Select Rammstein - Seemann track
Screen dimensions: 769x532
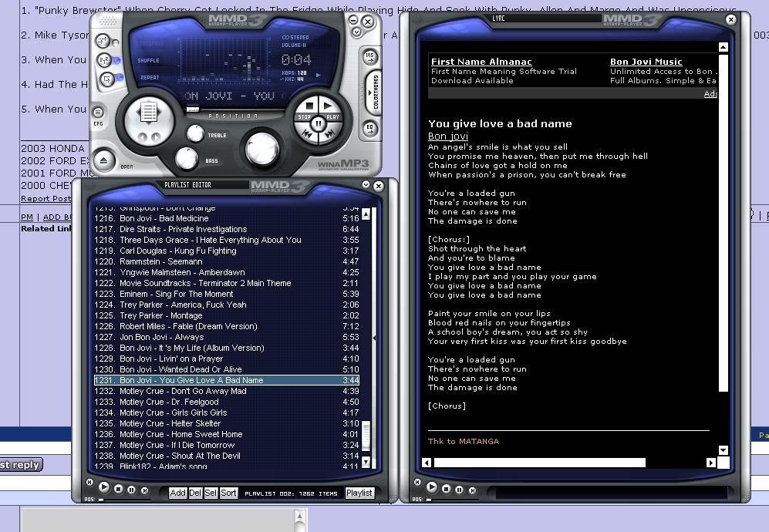(227, 261)
